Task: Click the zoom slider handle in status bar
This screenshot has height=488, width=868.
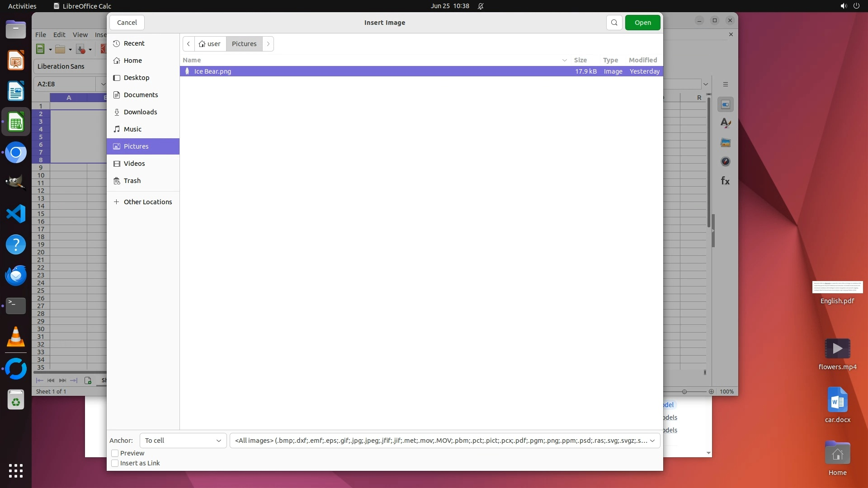Action: click(684, 392)
